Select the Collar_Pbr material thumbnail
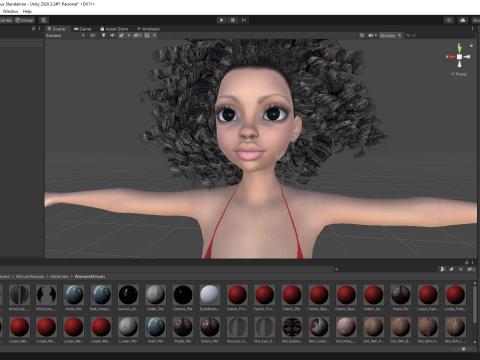 click(156, 295)
